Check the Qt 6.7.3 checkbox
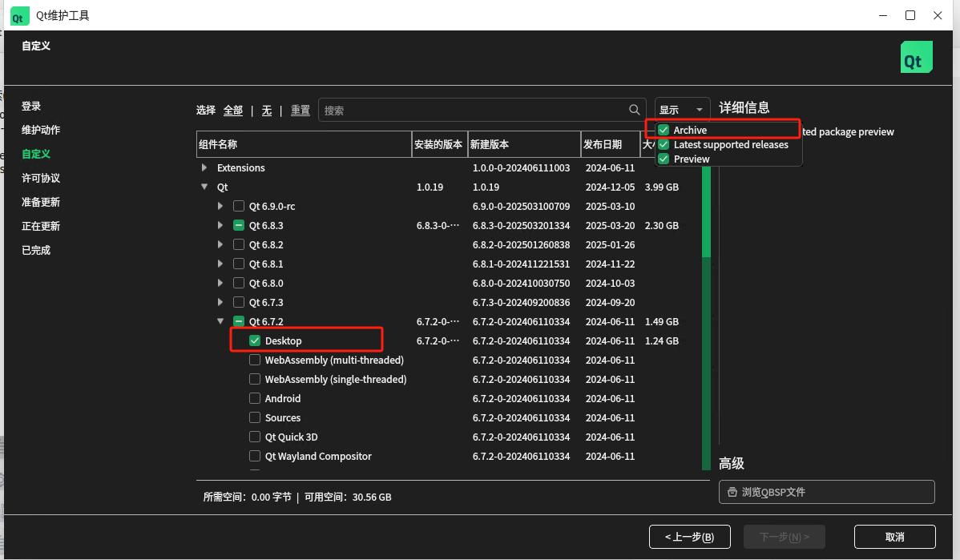This screenshot has width=960, height=560. click(x=239, y=302)
